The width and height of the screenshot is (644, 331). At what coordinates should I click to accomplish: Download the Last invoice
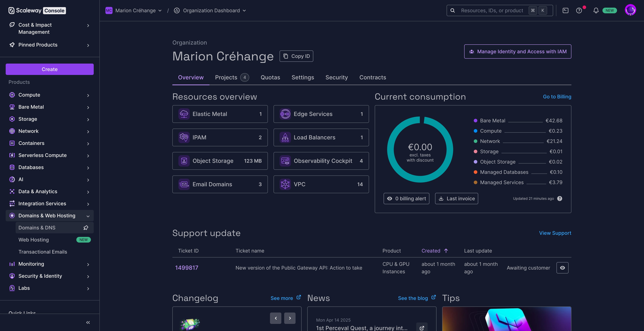pyautogui.click(x=456, y=199)
